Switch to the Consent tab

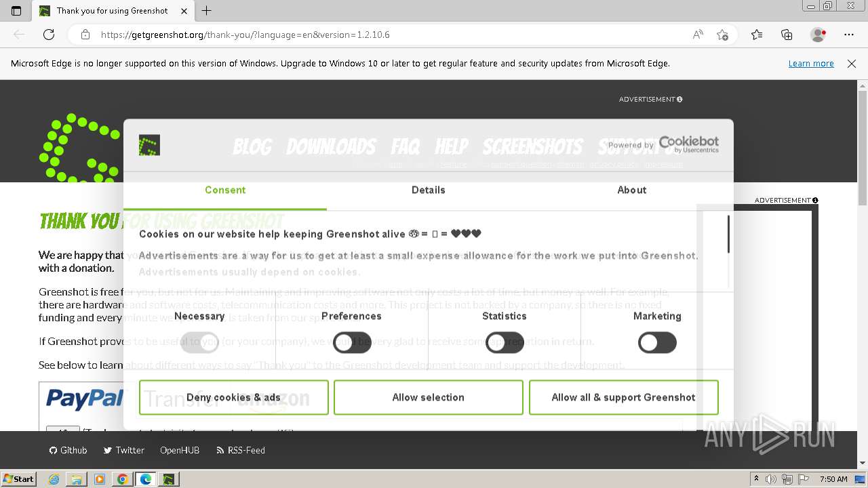click(225, 190)
